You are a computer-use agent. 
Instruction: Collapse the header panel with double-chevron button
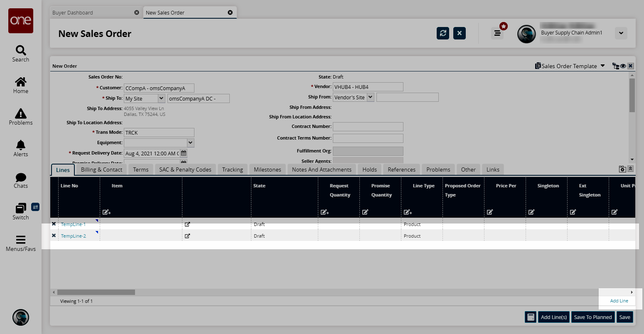pyautogui.click(x=630, y=169)
